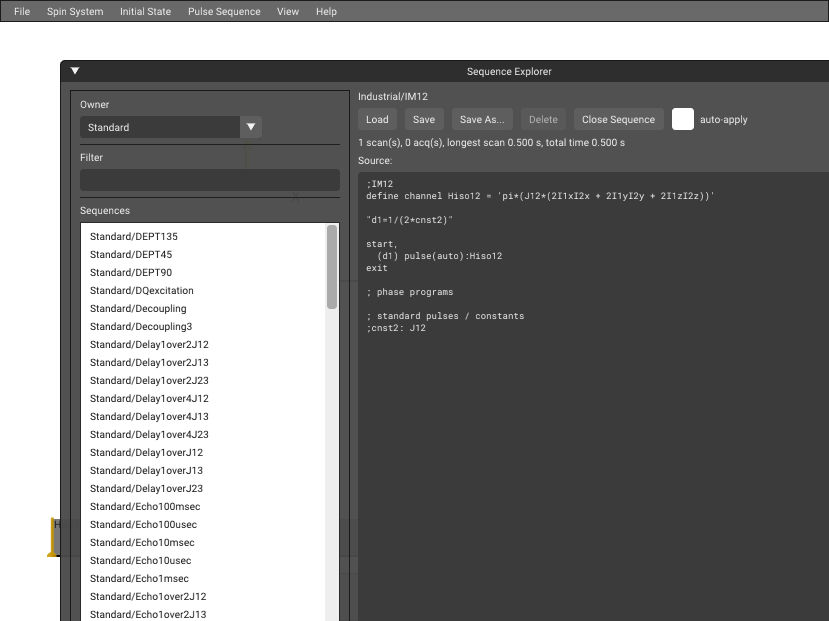Image resolution: width=829 pixels, height=621 pixels.
Task: Collapse the Sequence Explorer panel triangle
Action: [75, 71]
